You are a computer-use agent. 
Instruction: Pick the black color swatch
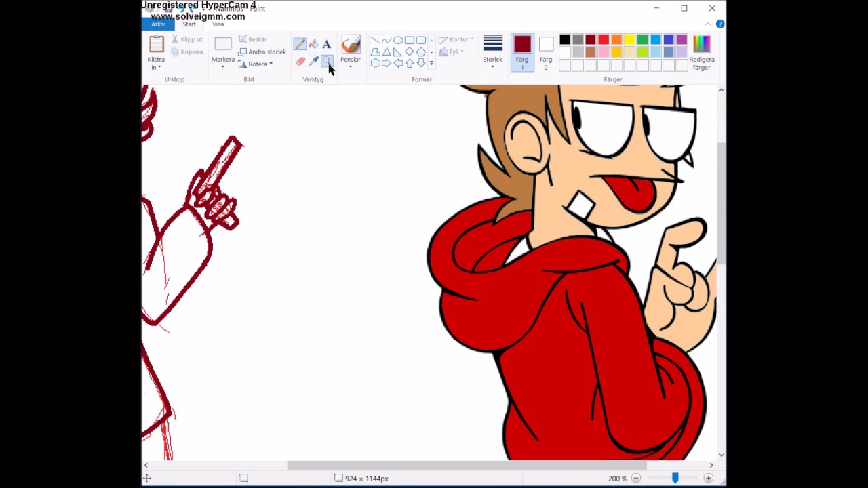[564, 39]
